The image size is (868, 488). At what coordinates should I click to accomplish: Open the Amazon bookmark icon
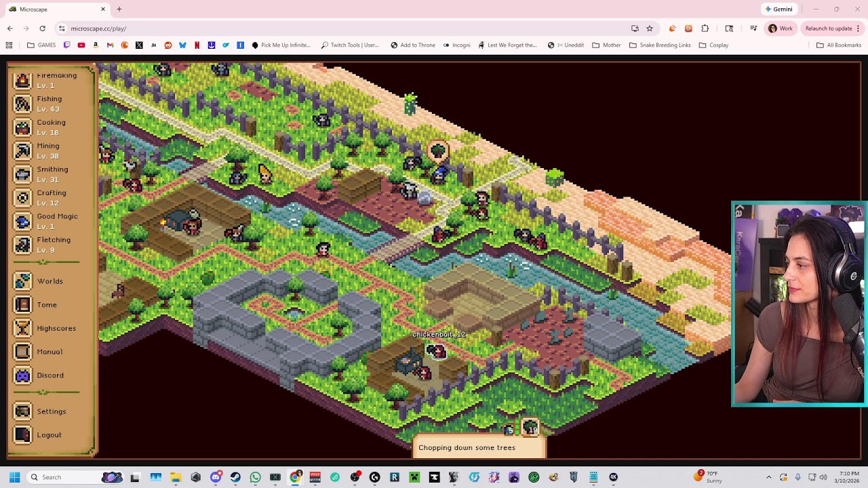click(96, 45)
